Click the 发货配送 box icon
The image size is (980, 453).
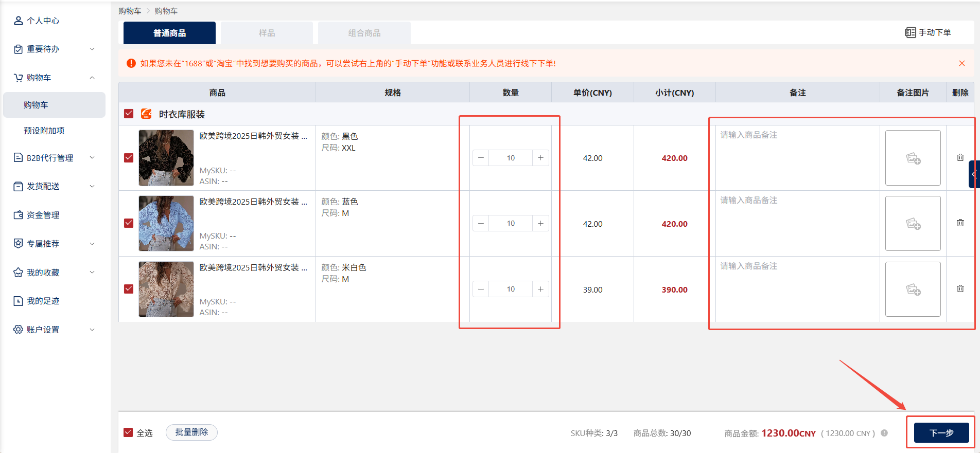(18, 186)
